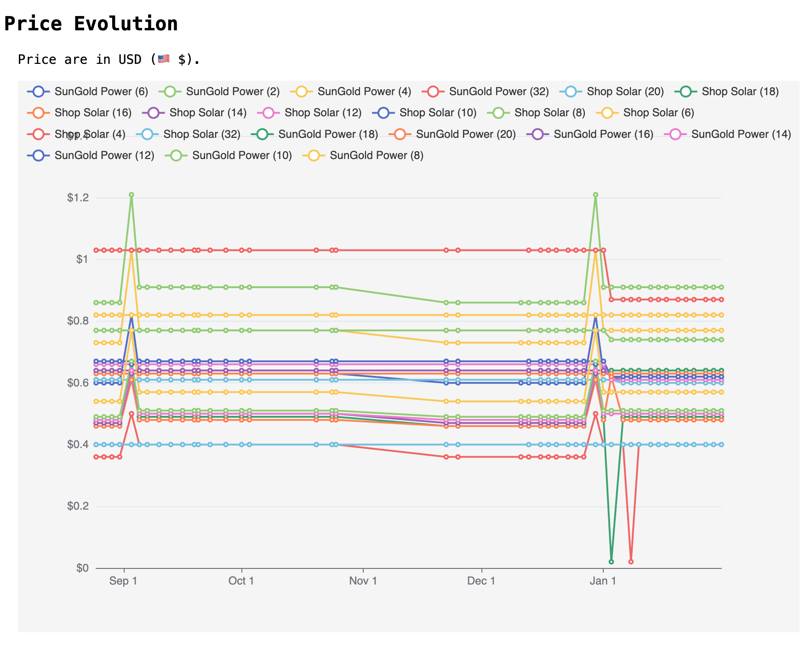Toggle Shop Solar (12) legend entry

point(309,113)
